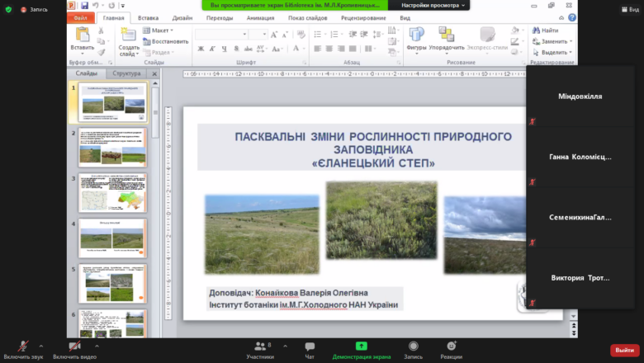
Task: Click the Save icon in quick access toolbar
Action: pyautogui.click(x=84, y=5)
